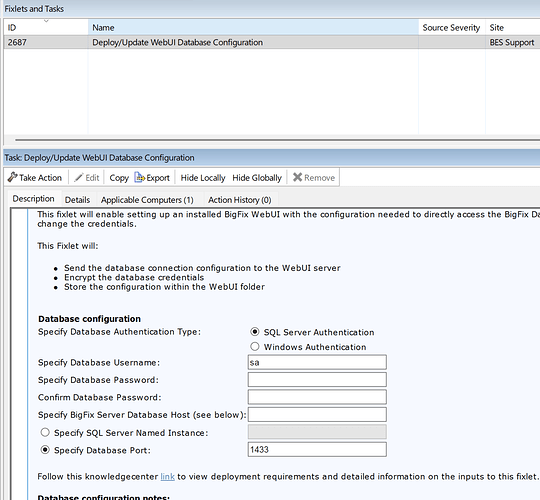Select the fixlet row with ID 2687

point(272,42)
